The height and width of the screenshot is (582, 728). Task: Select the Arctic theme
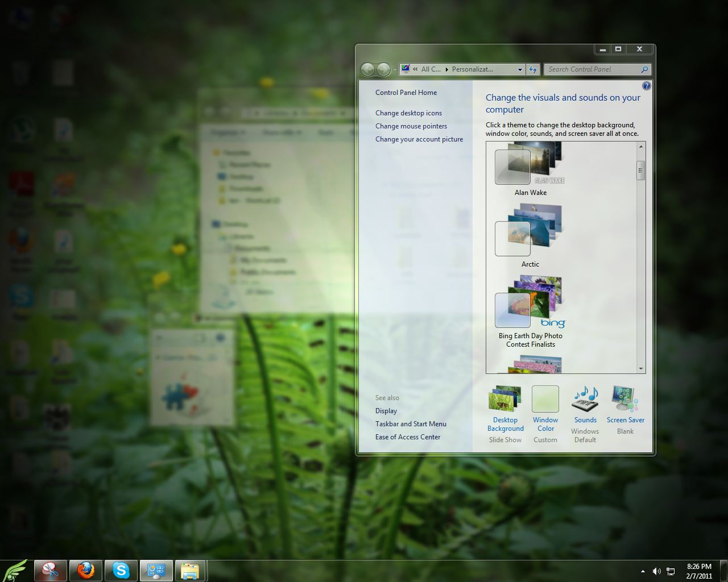point(512,239)
